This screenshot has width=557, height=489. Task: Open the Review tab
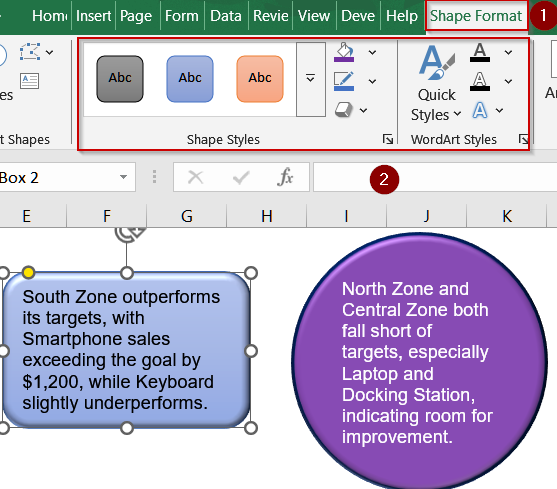coord(271,16)
